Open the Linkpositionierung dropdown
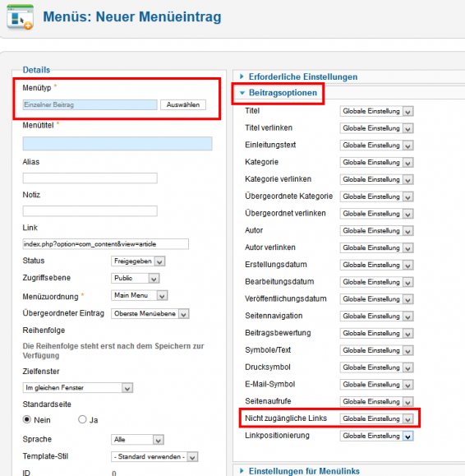This screenshot has width=465, height=476. (376, 436)
